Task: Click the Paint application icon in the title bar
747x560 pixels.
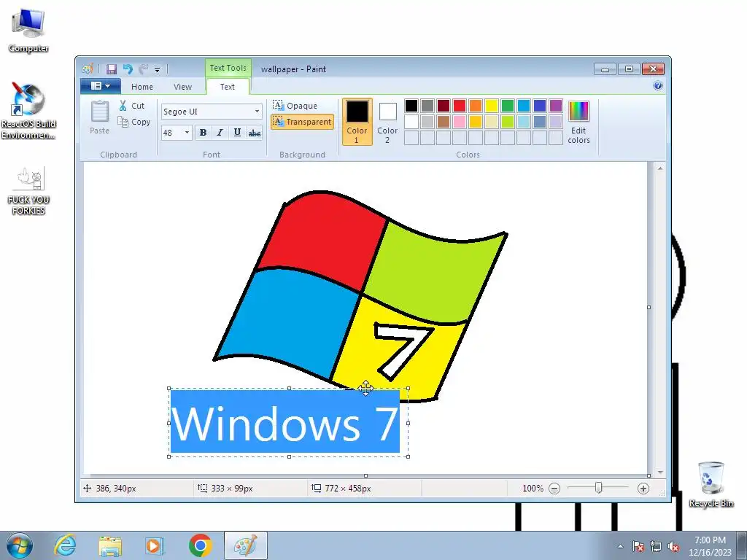Action: 88,69
